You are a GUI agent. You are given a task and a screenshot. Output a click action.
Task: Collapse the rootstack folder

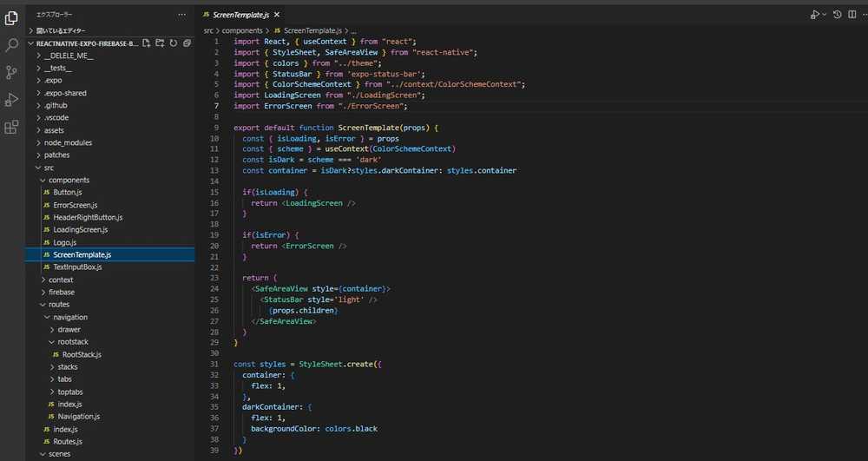[x=111, y=342]
